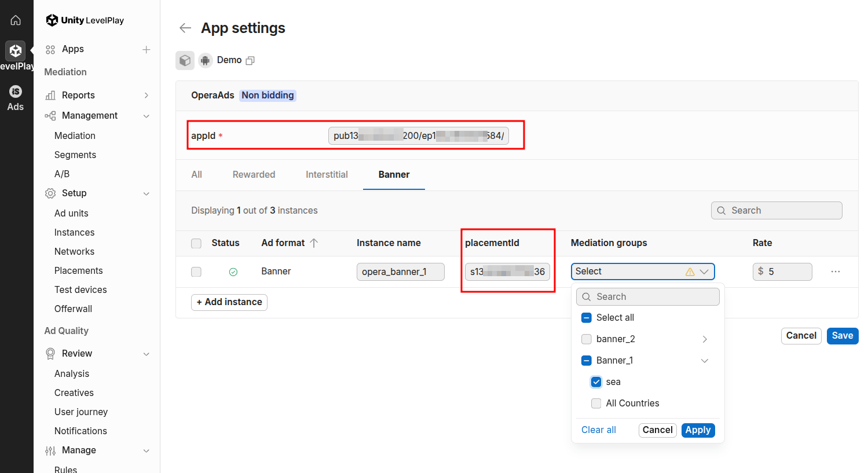Viewport: 868px width, 473px height.
Task: Expand the Reports menu chevron
Action: click(x=147, y=96)
